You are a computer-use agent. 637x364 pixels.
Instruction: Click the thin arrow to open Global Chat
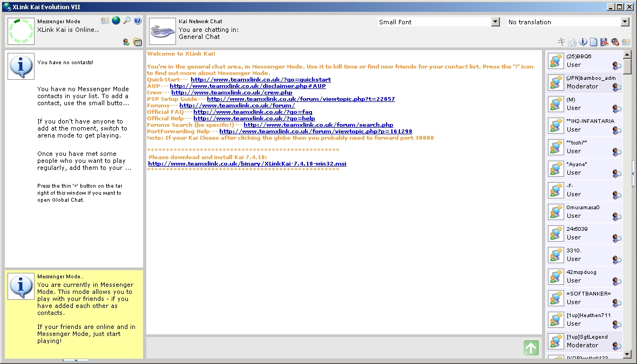coord(633,173)
